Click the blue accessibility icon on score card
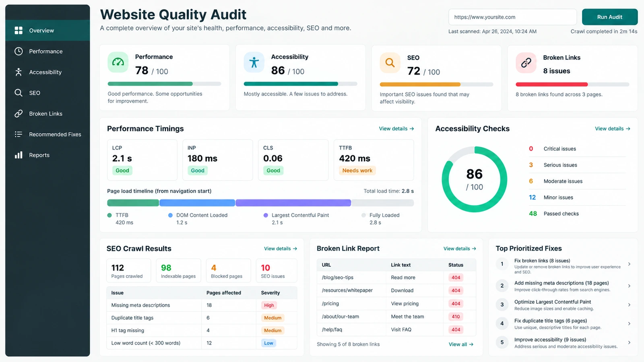Image resolution: width=644 pixels, height=362 pixels. click(254, 62)
